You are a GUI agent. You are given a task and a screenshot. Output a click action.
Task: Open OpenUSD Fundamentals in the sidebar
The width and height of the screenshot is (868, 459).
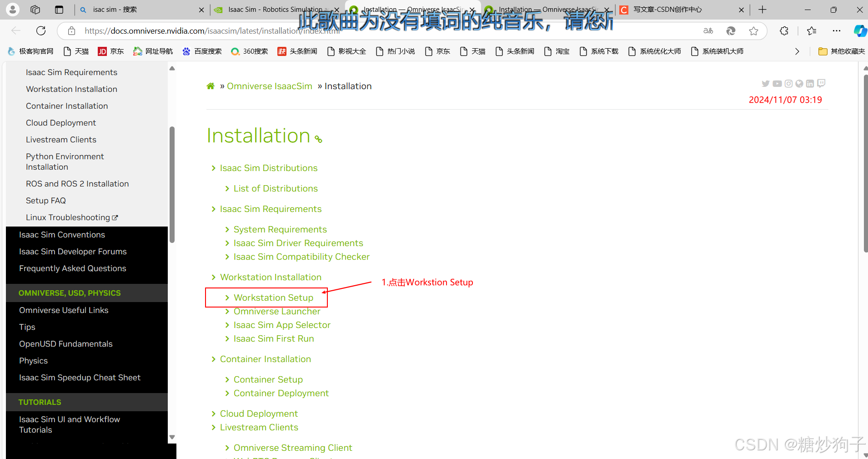pos(66,344)
